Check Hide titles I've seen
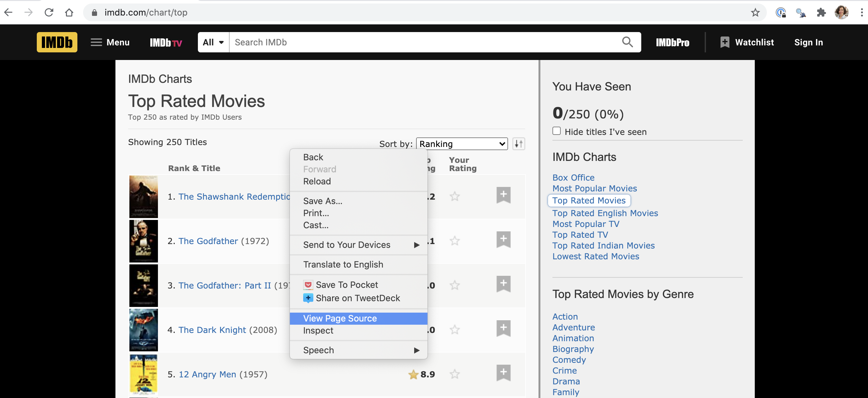868x398 pixels. tap(557, 131)
